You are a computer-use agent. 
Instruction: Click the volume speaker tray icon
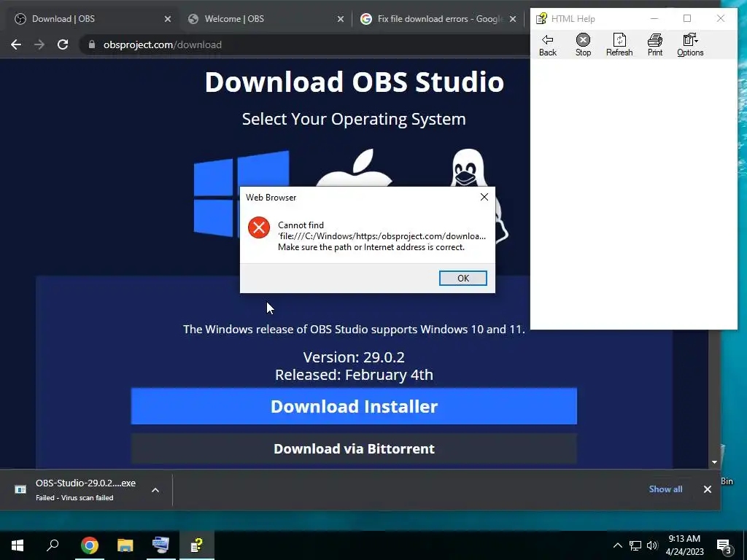click(x=652, y=545)
